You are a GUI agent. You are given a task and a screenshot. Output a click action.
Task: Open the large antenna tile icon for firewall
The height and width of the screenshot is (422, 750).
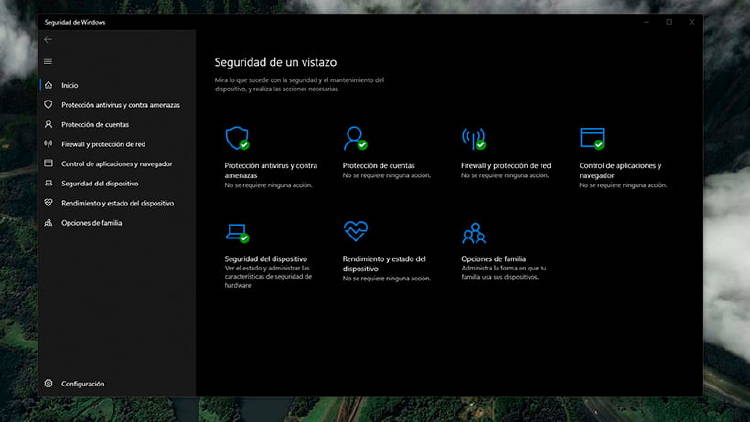click(x=474, y=138)
